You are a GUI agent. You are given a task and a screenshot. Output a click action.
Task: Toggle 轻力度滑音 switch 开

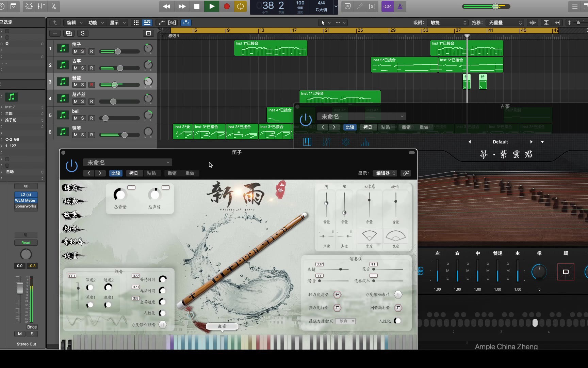point(337,294)
